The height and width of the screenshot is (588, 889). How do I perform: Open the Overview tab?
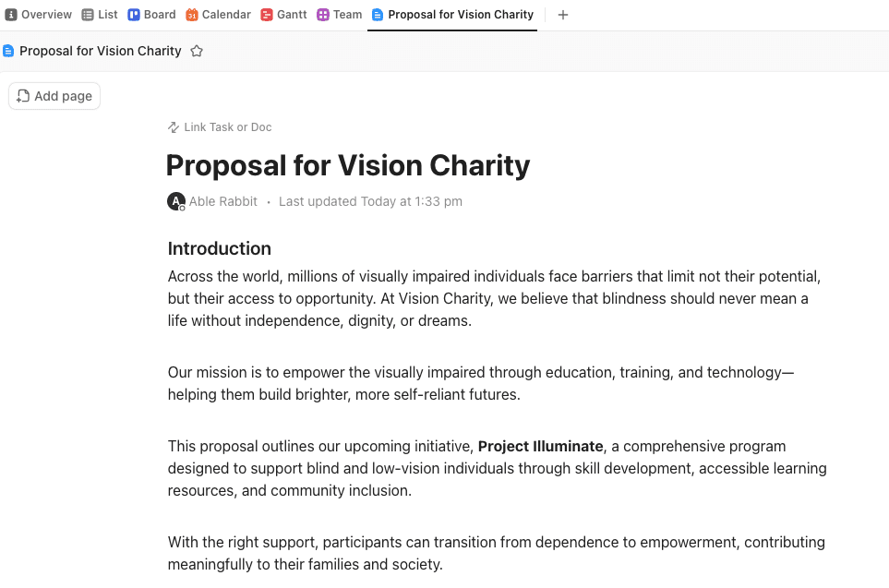coord(39,15)
